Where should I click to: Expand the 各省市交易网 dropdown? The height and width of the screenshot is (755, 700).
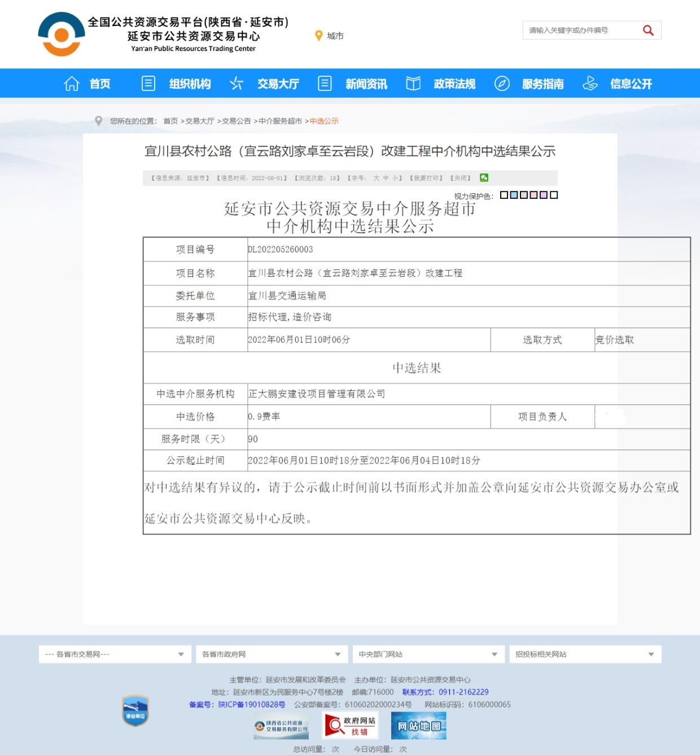[115, 654]
